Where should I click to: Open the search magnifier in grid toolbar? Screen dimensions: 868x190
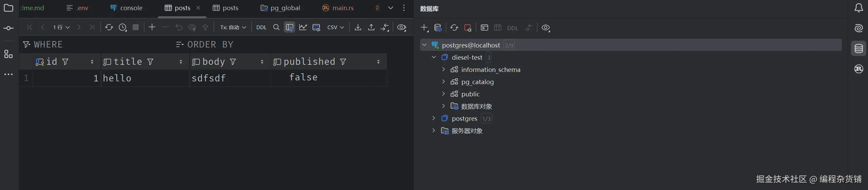tap(276, 27)
